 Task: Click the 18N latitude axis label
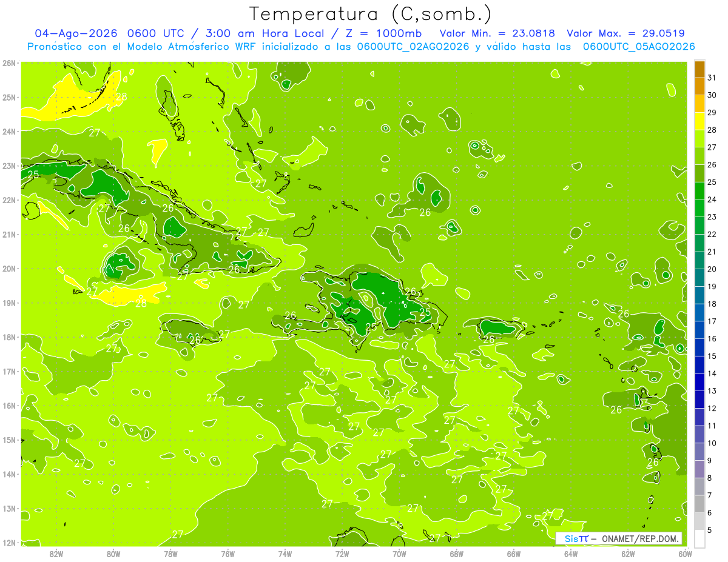click(9, 337)
